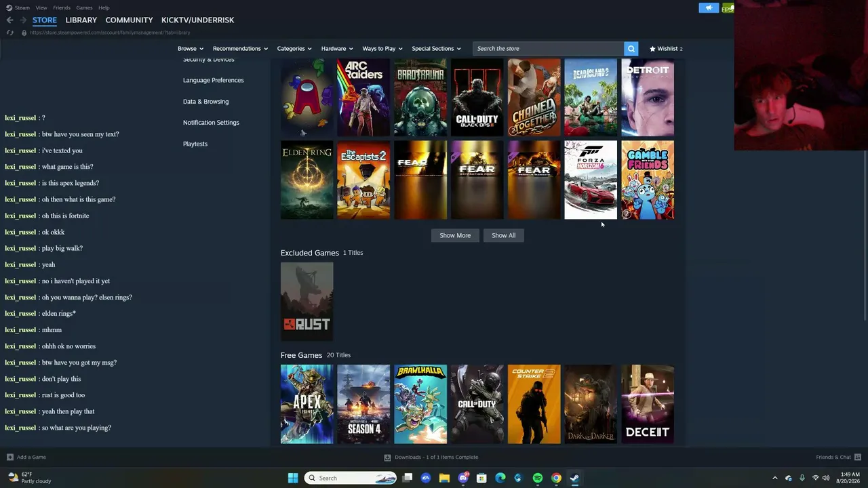Open the Deceit free game cover

(x=648, y=404)
